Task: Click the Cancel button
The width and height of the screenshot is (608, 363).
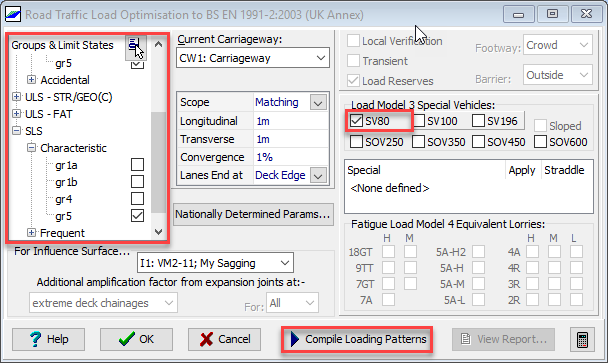Action: tap(225, 339)
